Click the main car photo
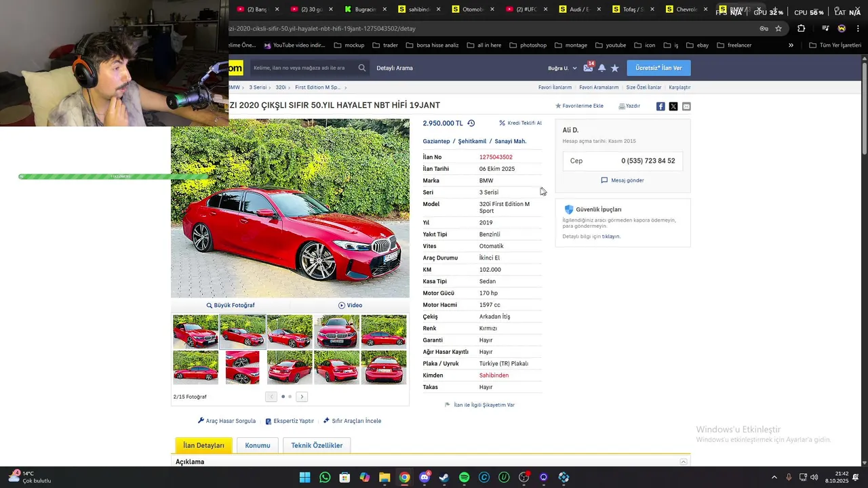Image resolution: width=868 pixels, height=488 pixels. click(290, 209)
